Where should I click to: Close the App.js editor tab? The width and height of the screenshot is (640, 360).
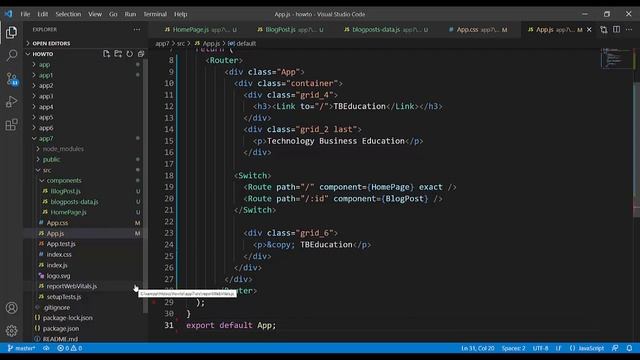point(589,29)
